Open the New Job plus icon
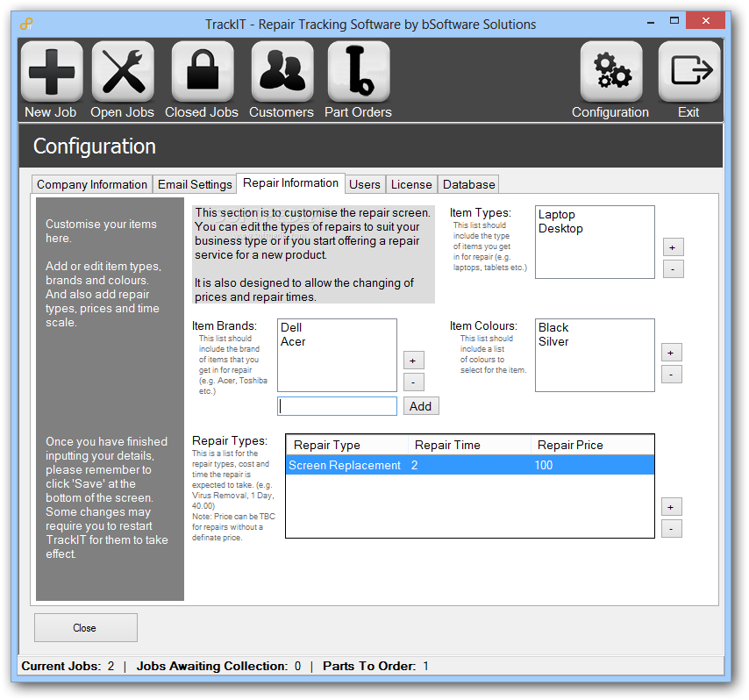The height and width of the screenshot is (700, 749). [x=52, y=72]
